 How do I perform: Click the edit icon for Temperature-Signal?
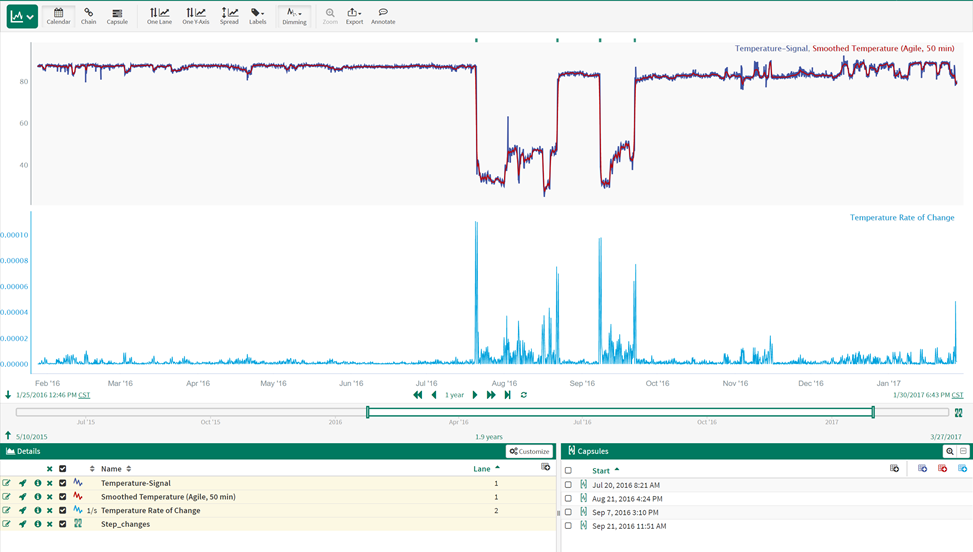pyautogui.click(x=7, y=483)
